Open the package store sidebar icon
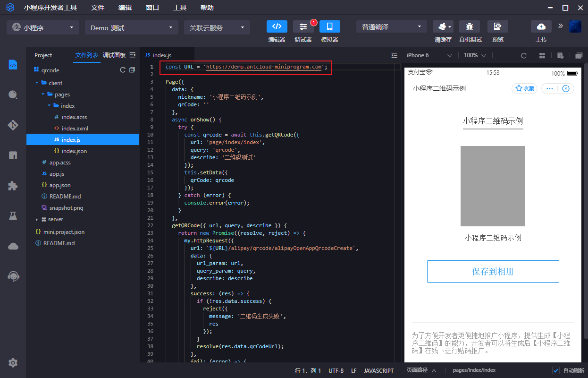Viewport: 588px width, 378px height. (13, 155)
